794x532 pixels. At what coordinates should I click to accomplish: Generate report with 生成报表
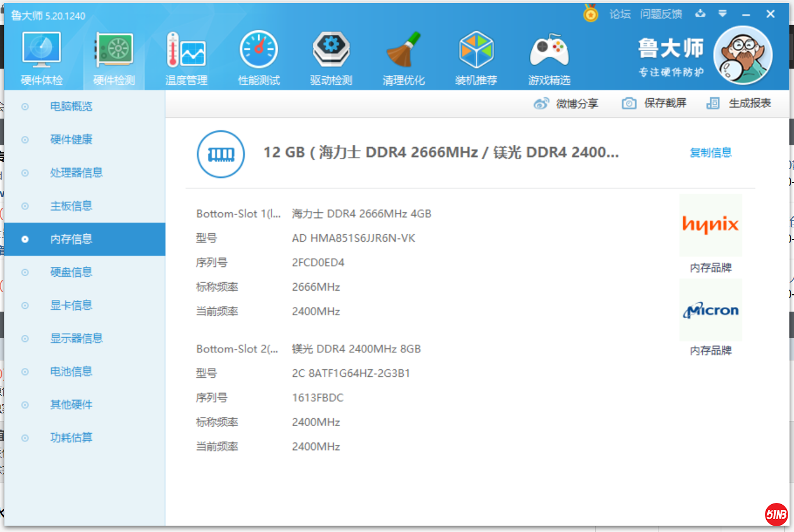(x=739, y=103)
